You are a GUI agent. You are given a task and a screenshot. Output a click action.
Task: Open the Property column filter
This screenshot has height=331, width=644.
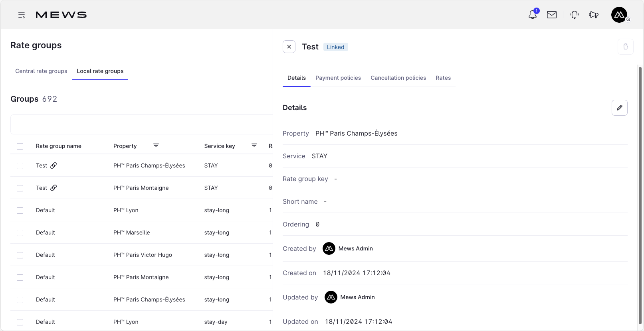tap(156, 146)
